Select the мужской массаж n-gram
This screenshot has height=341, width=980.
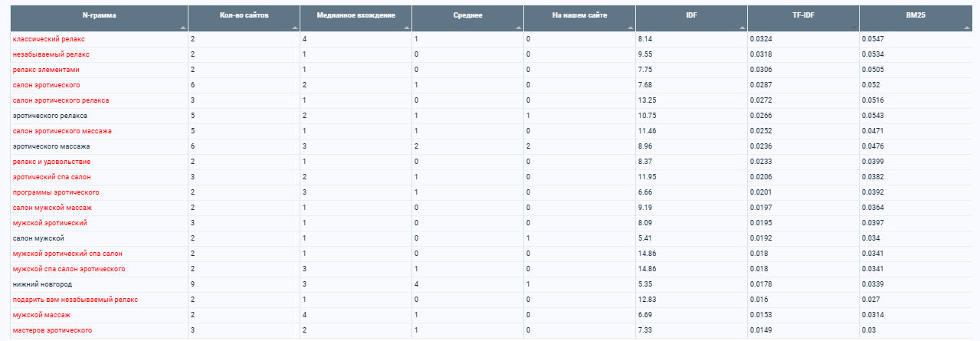click(x=41, y=314)
